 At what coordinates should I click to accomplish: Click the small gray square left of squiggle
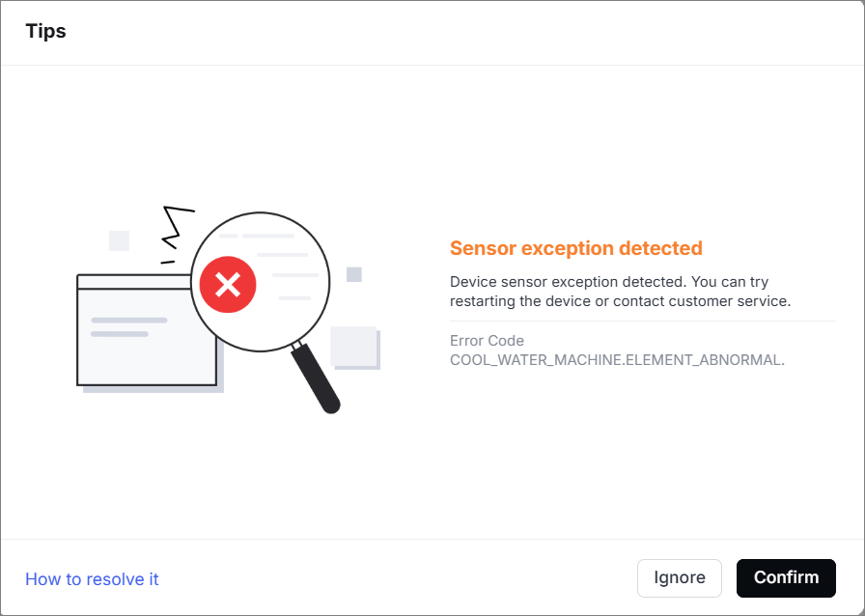119,240
